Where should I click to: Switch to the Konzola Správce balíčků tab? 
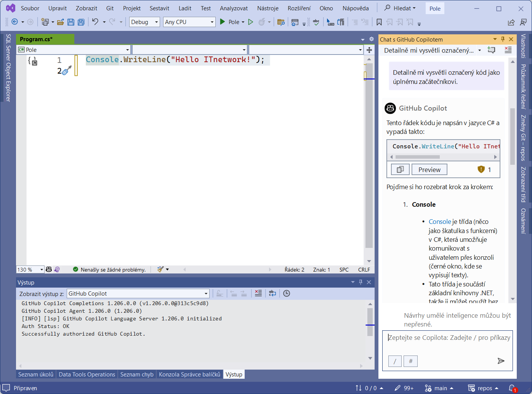(189, 375)
